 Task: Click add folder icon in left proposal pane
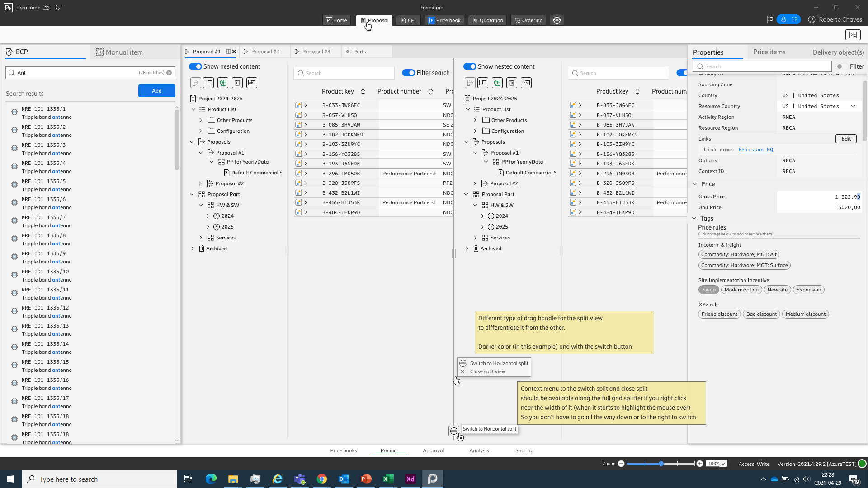coord(208,83)
